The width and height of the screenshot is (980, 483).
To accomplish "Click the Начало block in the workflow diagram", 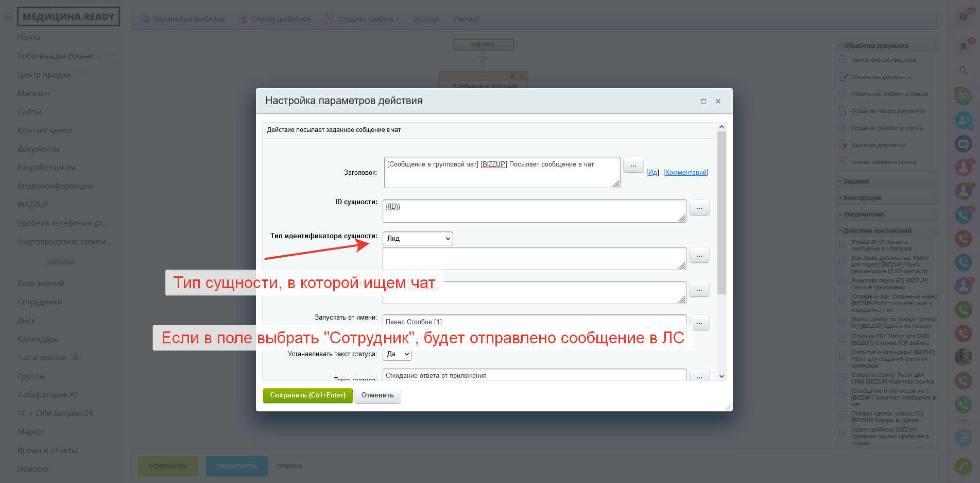I will pyautogui.click(x=484, y=44).
